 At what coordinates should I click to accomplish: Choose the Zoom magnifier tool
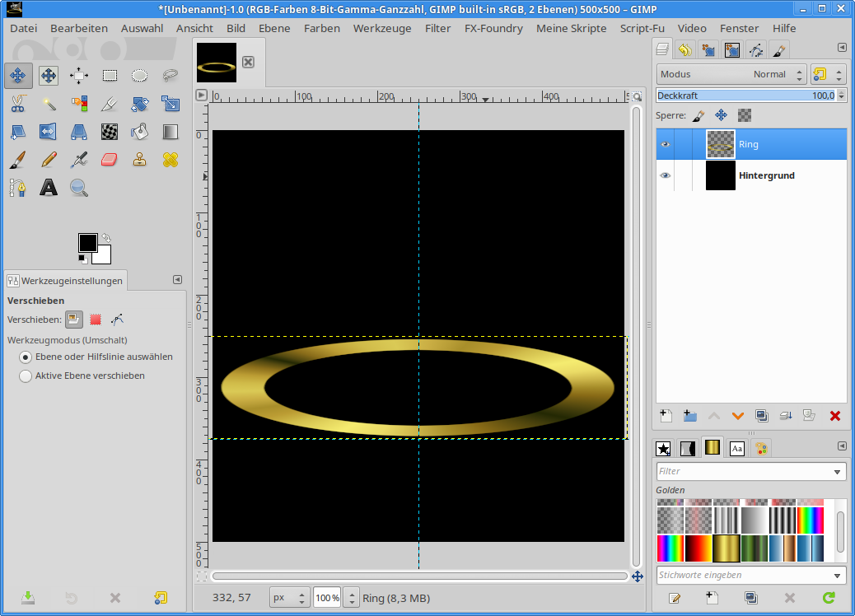[x=79, y=188]
